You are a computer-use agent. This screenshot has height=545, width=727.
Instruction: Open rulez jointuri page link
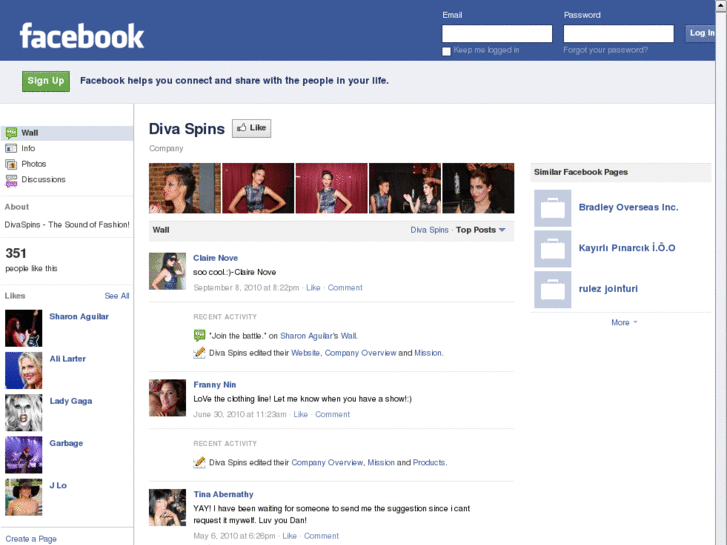(608, 289)
